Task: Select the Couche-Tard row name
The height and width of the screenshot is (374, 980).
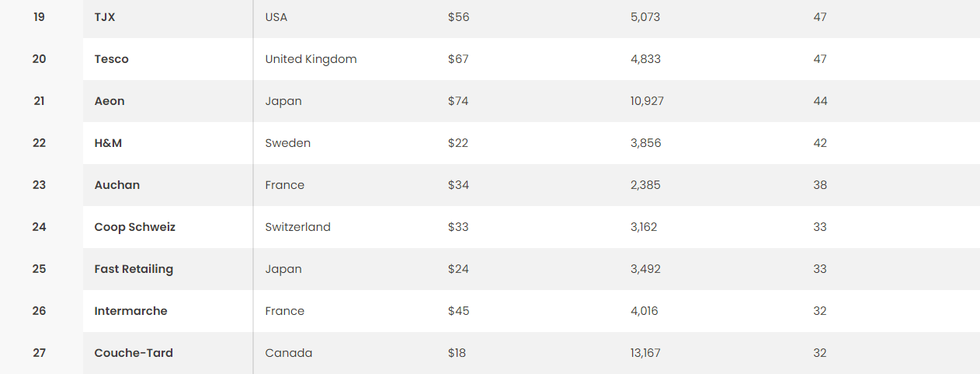Action: click(134, 353)
